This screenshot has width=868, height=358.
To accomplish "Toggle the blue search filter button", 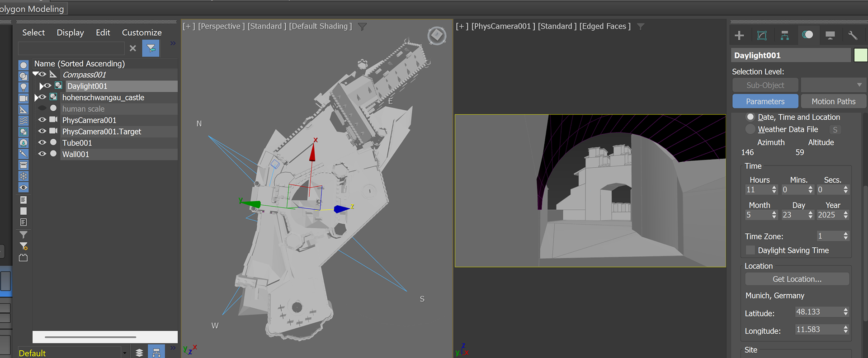I will coord(151,48).
